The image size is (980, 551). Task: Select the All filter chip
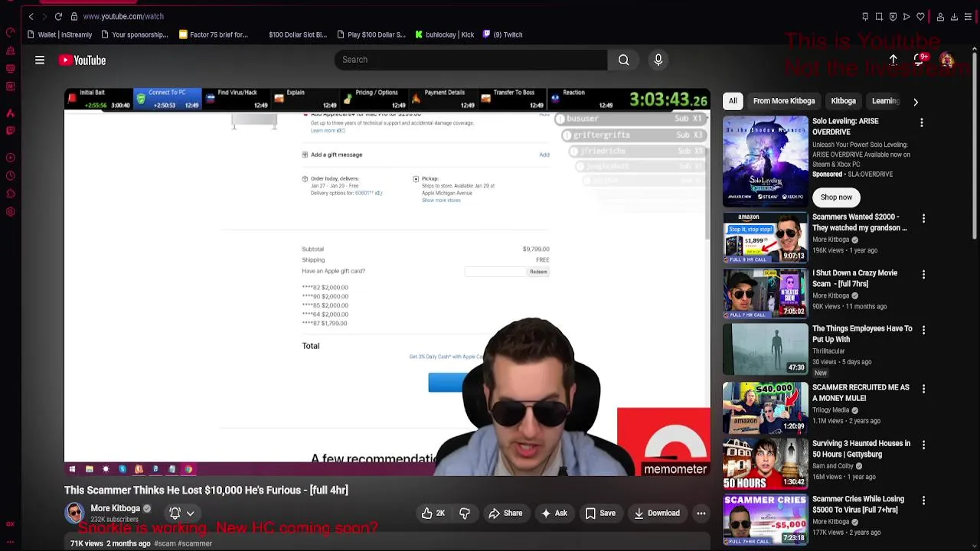(733, 101)
